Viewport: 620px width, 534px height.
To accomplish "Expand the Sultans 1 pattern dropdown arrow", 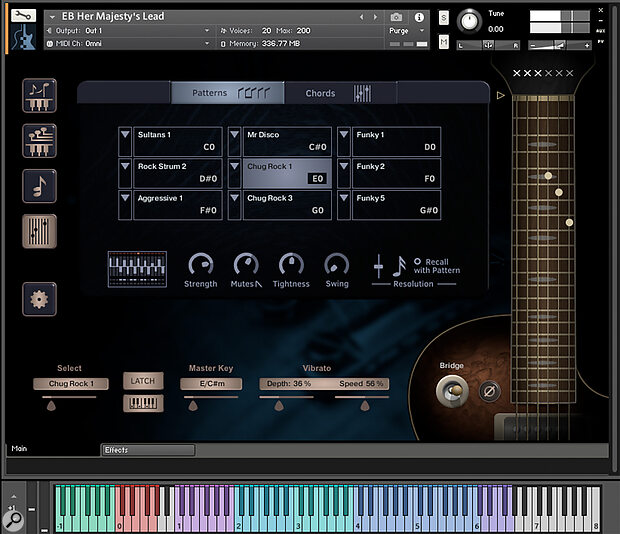I will 125,136.
